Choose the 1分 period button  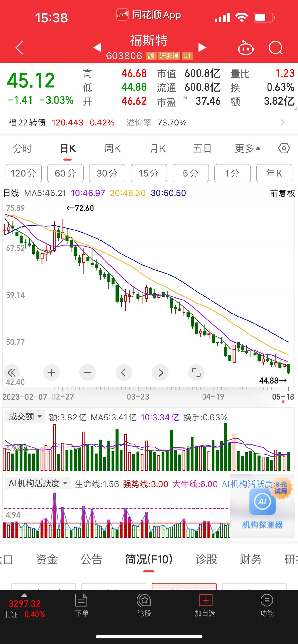(x=232, y=173)
